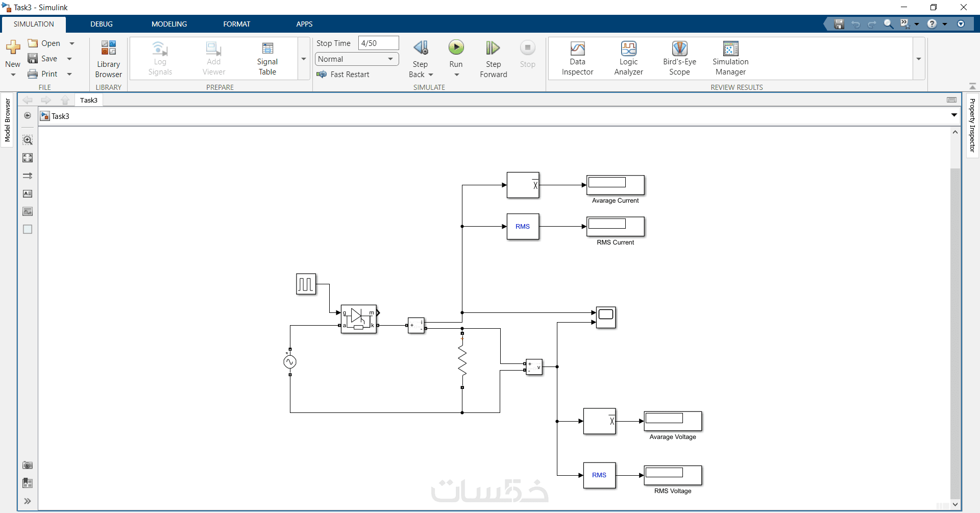Expand the Open dropdown arrow
The image size is (980, 513).
click(x=72, y=43)
